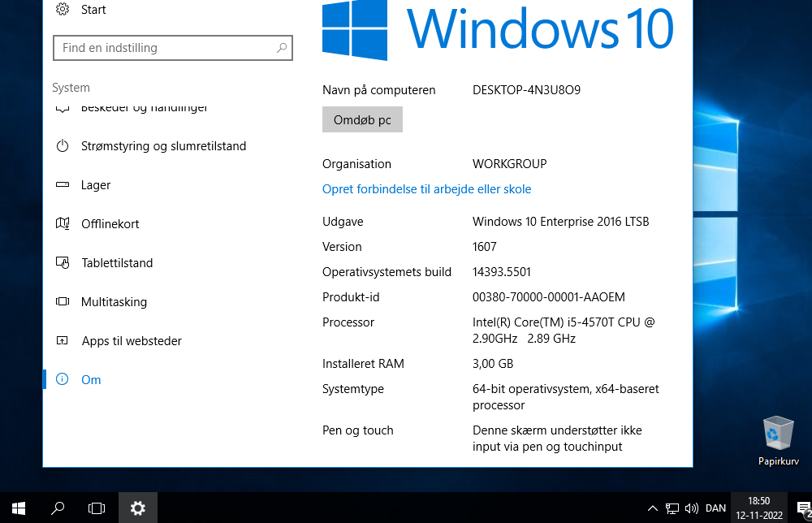Open Apps til websteder settings page

point(132,341)
